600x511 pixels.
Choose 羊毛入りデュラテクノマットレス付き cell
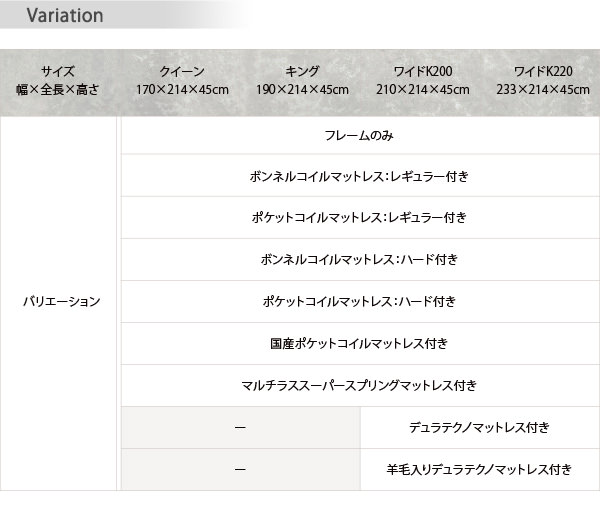point(480,469)
